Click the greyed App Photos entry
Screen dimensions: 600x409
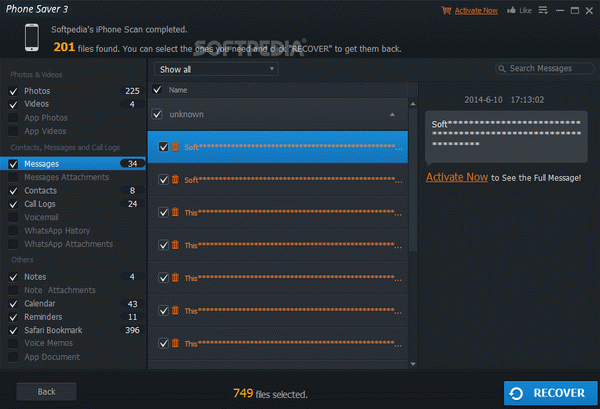46,118
